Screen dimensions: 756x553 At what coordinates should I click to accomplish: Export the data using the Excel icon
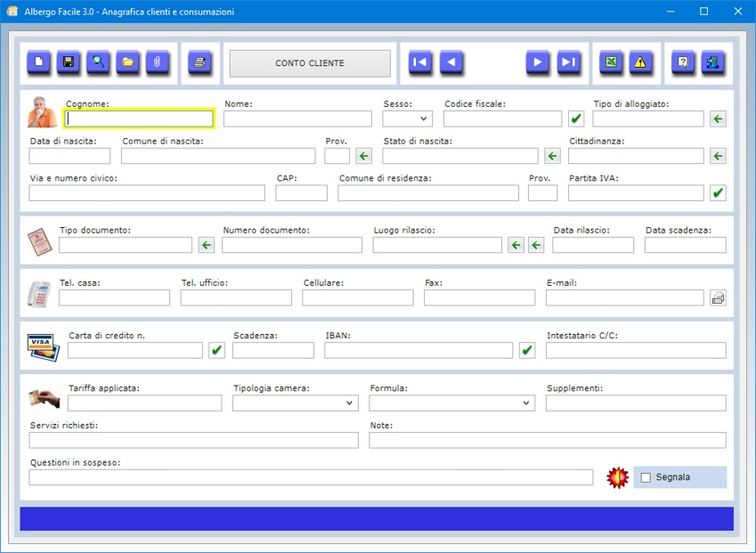[x=611, y=62]
